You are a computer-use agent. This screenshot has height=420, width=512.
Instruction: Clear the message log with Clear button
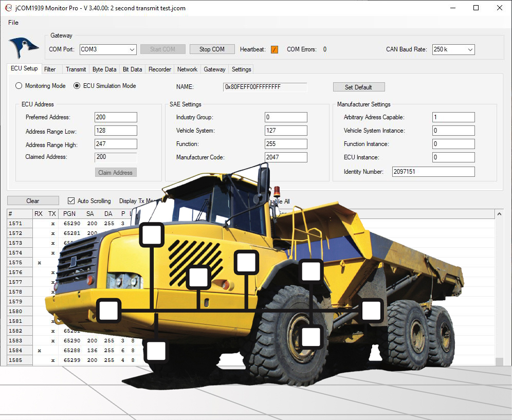[x=33, y=201]
